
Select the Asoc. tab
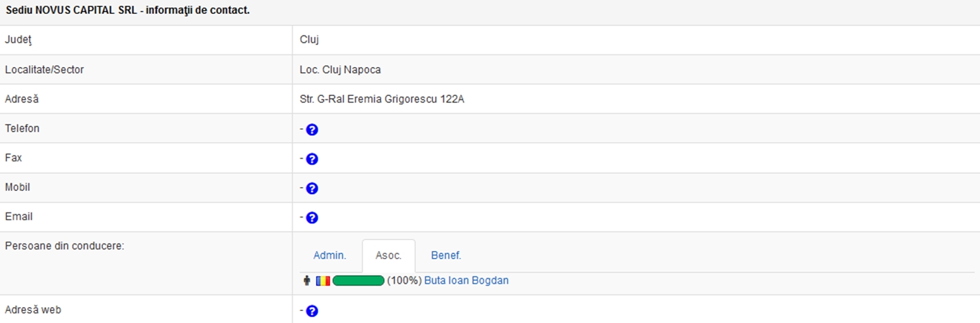click(x=388, y=255)
